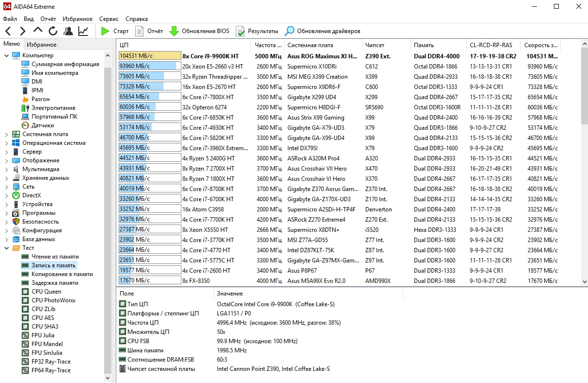Expand the Сервер tree node
588x383 pixels.
click(x=6, y=152)
